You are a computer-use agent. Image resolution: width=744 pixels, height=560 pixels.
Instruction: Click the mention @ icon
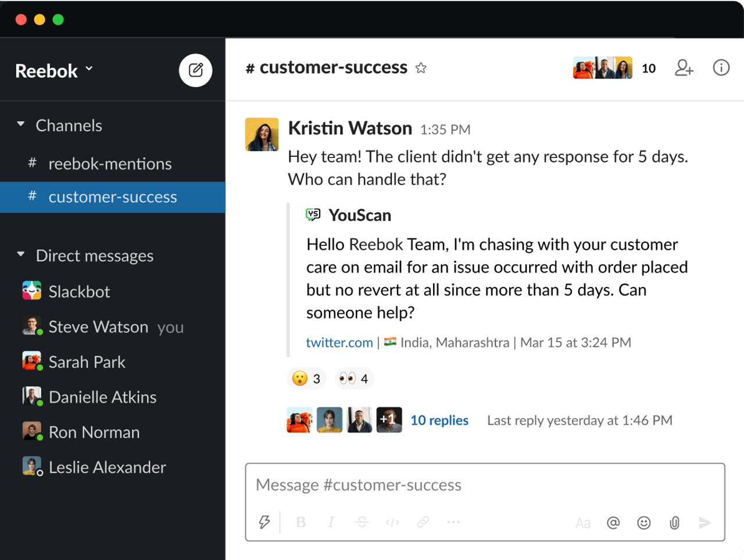(613, 523)
